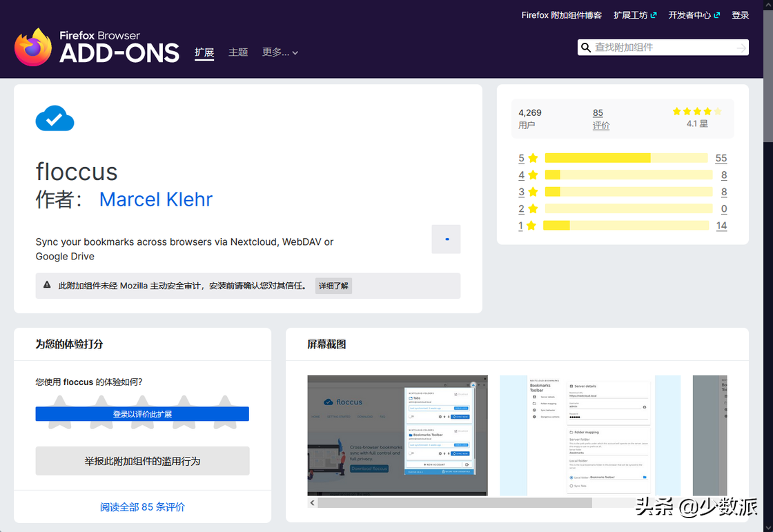Click the 查找附加组件 search field

tap(663, 48)
